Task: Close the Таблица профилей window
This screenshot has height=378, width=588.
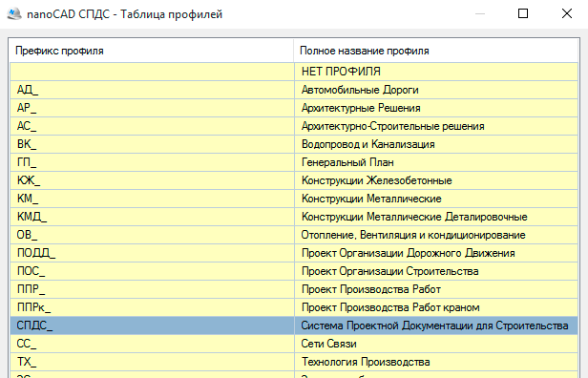Action: (x=567, y=14)
